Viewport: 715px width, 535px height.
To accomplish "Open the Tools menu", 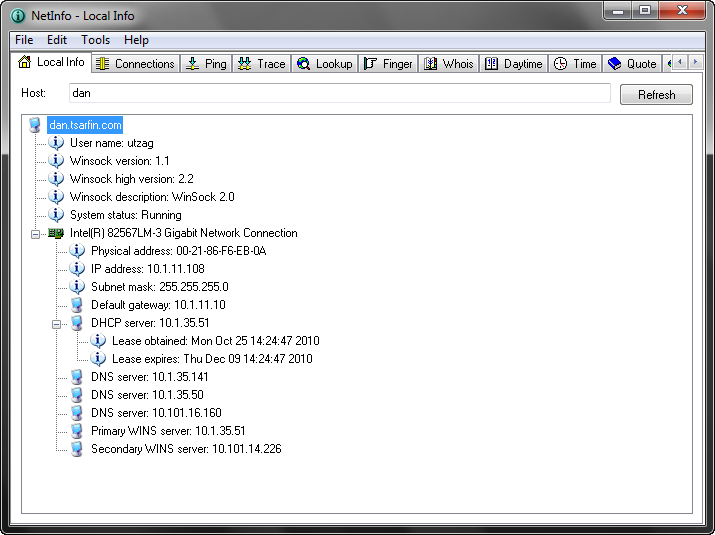I will pos(96,40).
